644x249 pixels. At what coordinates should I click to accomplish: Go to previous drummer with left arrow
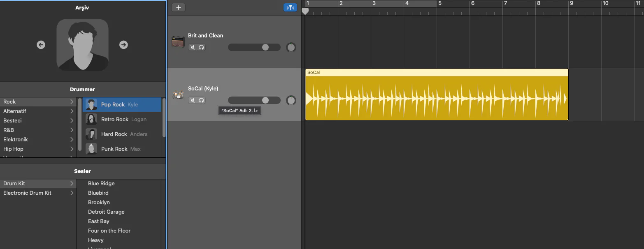(x=41, y=45)
